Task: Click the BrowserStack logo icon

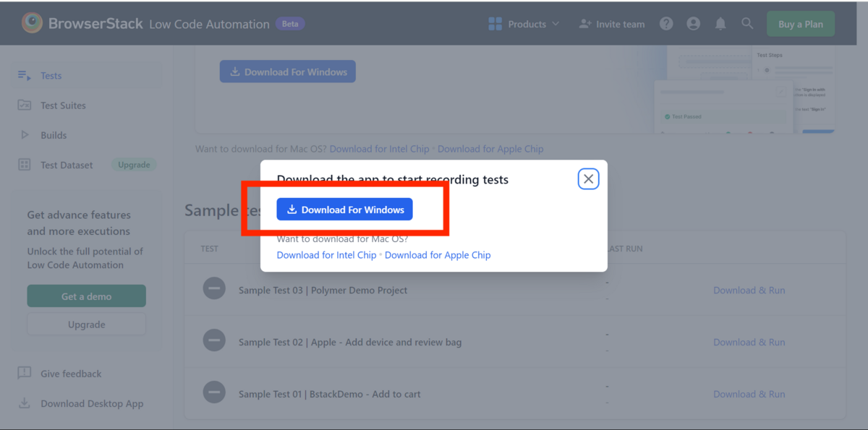Action: click(x=32, y=23)
